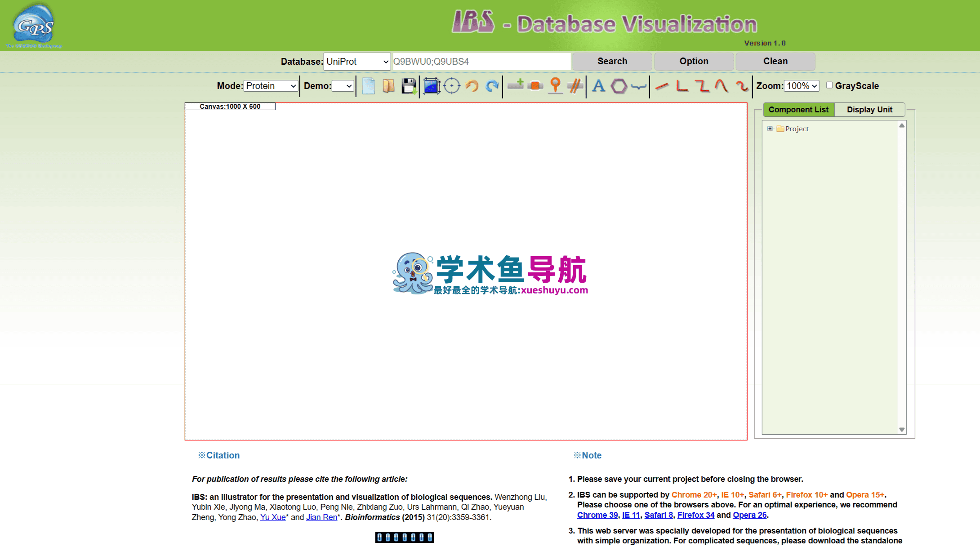Switch to the Display Unit tab

(x=869, y=110)
